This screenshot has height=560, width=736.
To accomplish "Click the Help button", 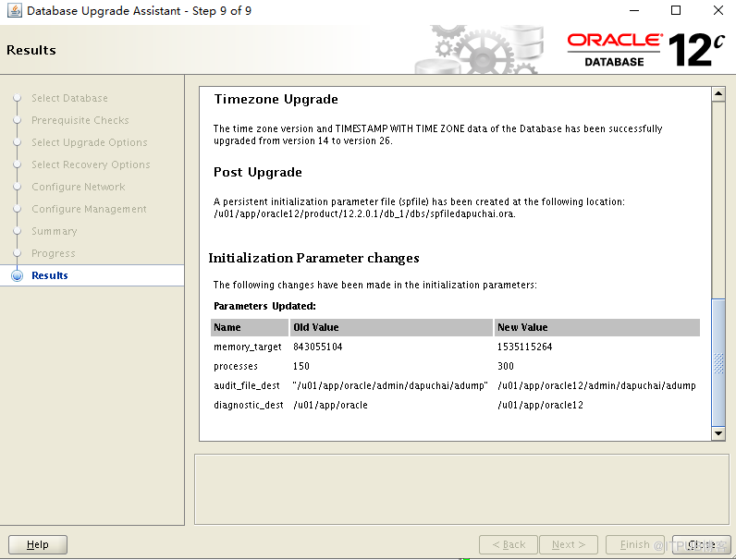I will 38,544.
